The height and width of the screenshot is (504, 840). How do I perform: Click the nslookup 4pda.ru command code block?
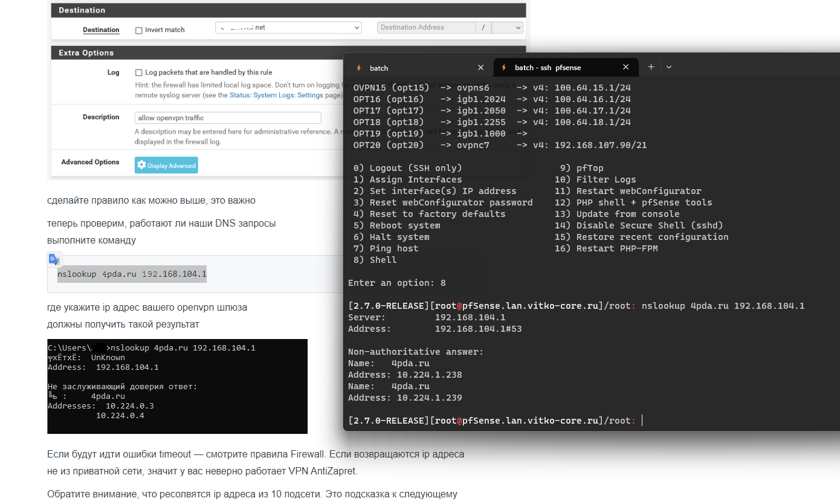132,274
